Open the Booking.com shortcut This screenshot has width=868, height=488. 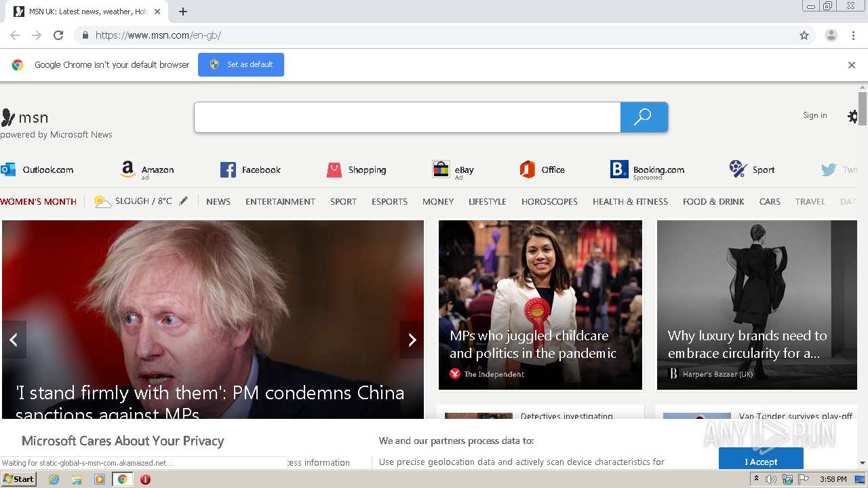pos(648,169)
